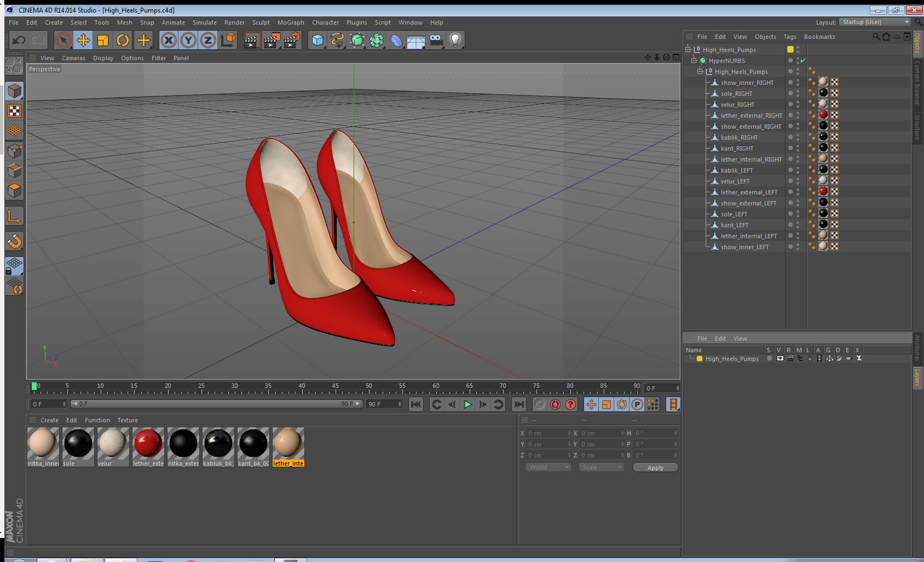Play the animation forward
924x562 pixels.
coord(467,404)
